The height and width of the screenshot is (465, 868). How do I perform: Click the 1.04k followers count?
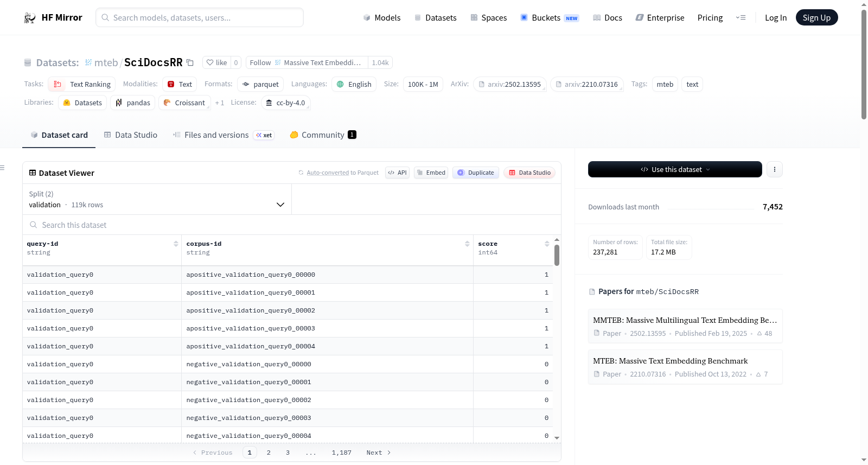point(380,62)
